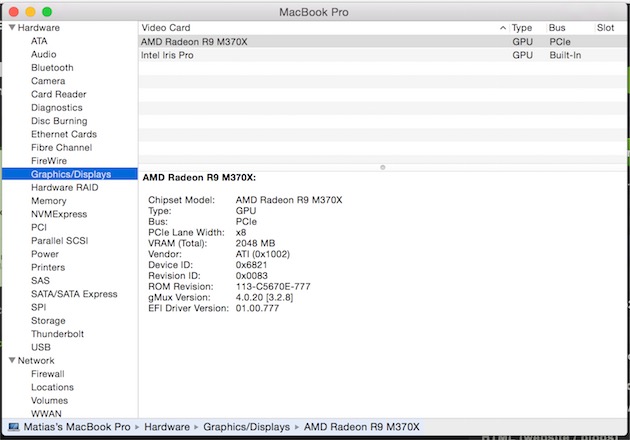Select the AMD Radeon R9 M370X row
The image size is (630, 440).
(x=382, y=41)
